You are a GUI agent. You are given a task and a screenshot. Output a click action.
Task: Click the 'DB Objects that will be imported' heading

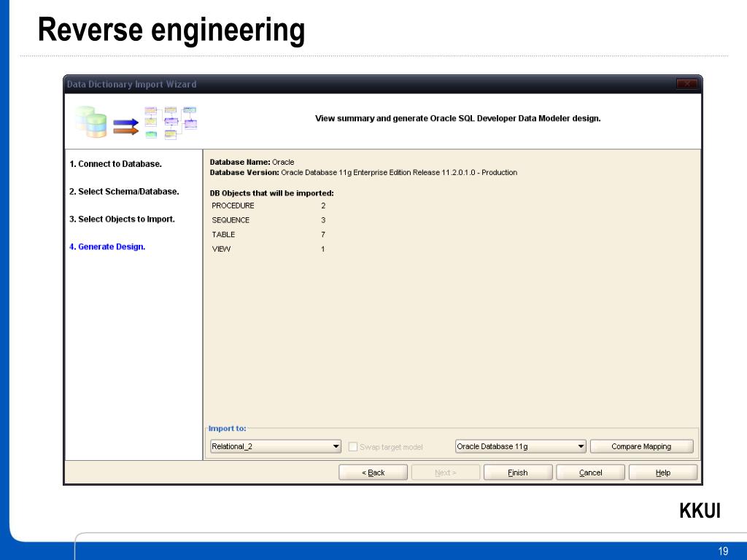(271, 193)
